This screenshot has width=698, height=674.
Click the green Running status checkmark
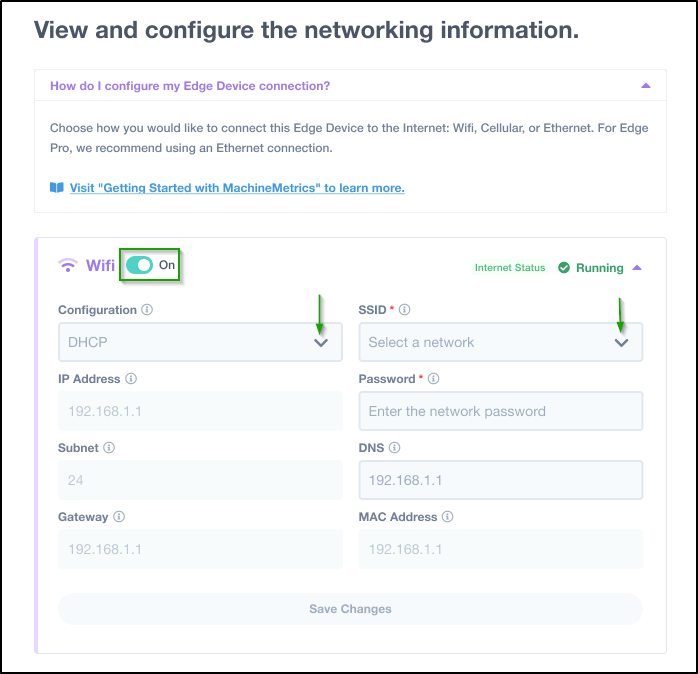coord(564,268)
